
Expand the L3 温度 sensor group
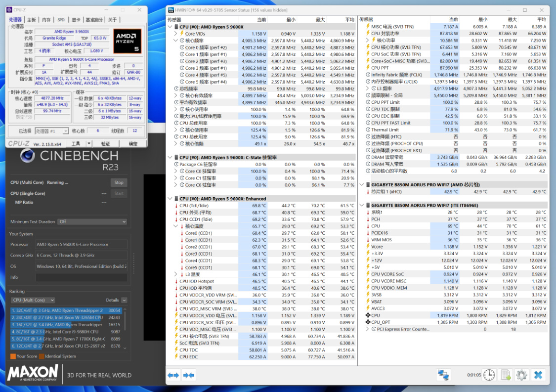coord(176,274)
